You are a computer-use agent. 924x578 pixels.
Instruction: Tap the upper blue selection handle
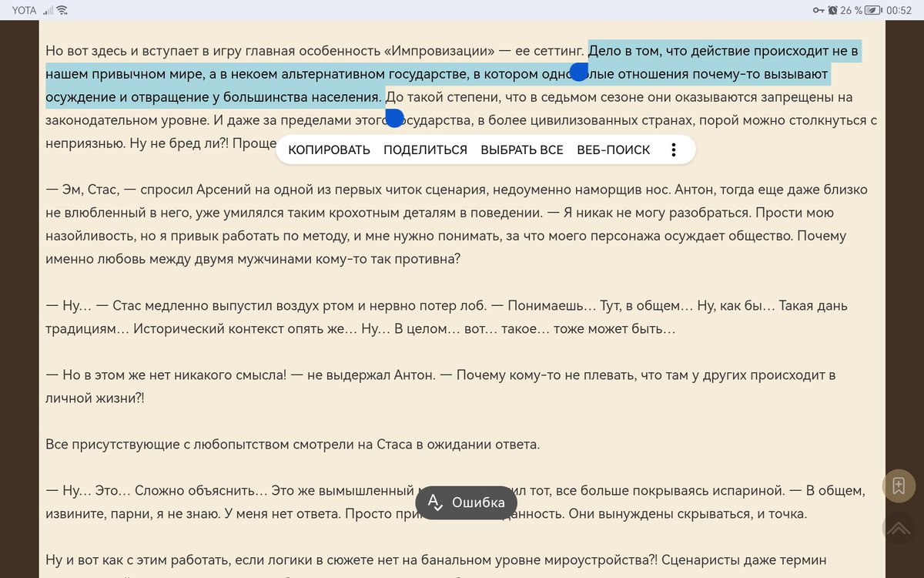pos(580,71)
